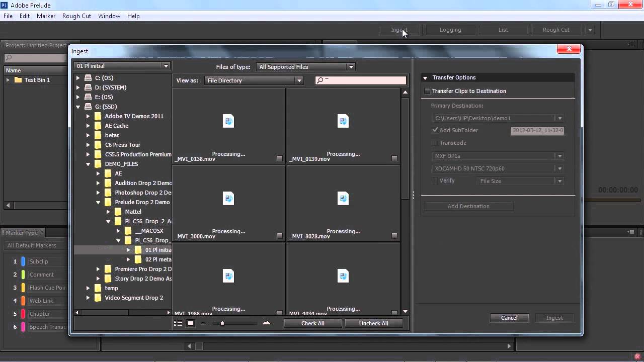Click the red status icon at bottom right
Screen dimensions: 644x362
tap(637, 356)
